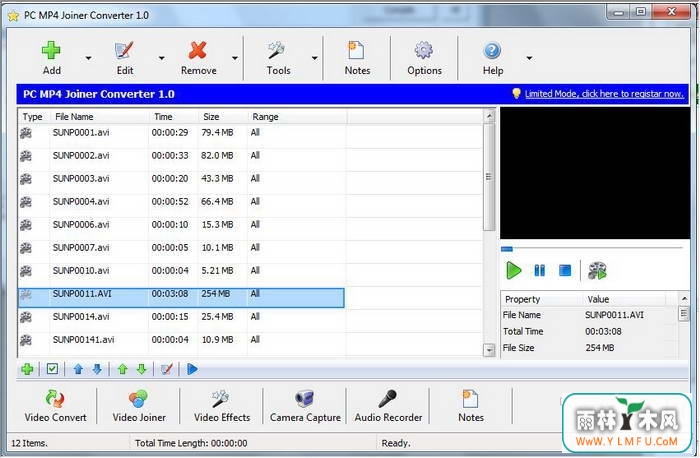This screenshot has width=700, height=458.
Task: Click the blue move-up arrow
Action: [x=78, y=369]
